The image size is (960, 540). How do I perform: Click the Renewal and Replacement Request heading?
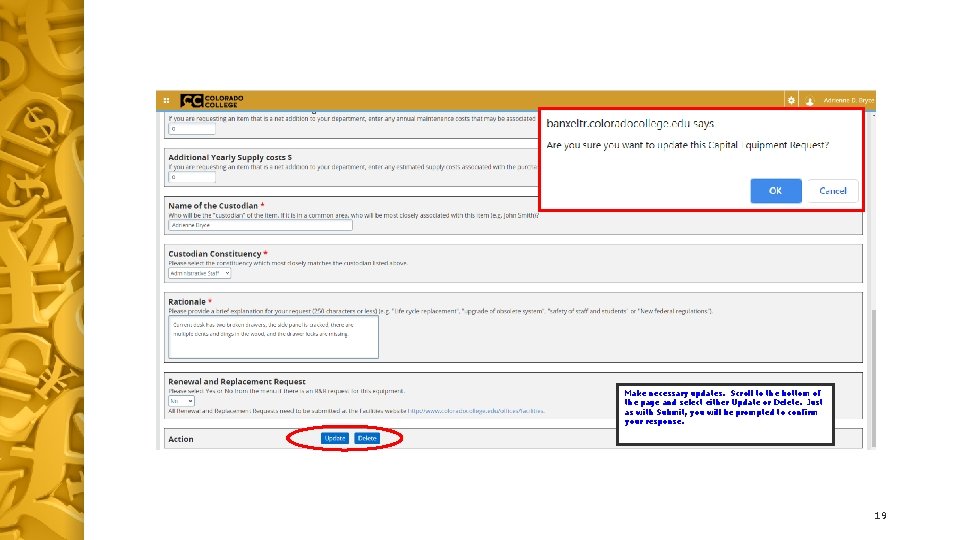click(237, 381)
